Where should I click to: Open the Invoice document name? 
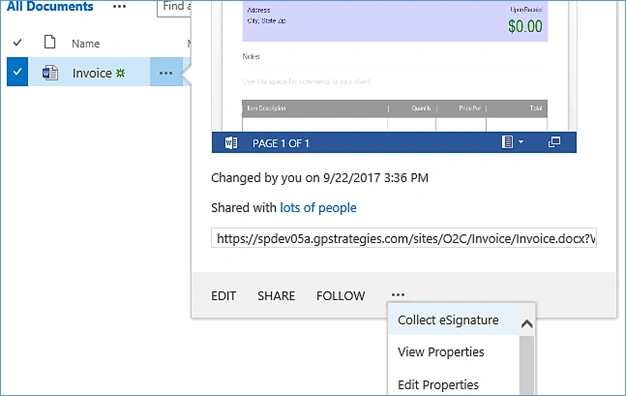click(x=92, y=73)
